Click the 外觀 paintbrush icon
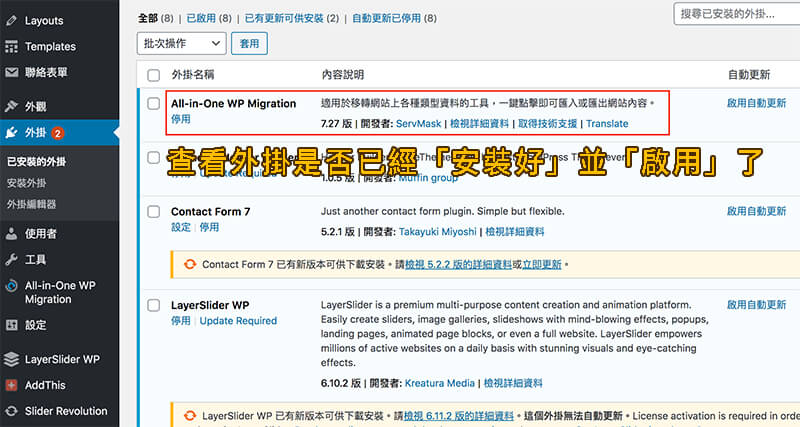The image size is (800, 427). click(x=11, y=106)
